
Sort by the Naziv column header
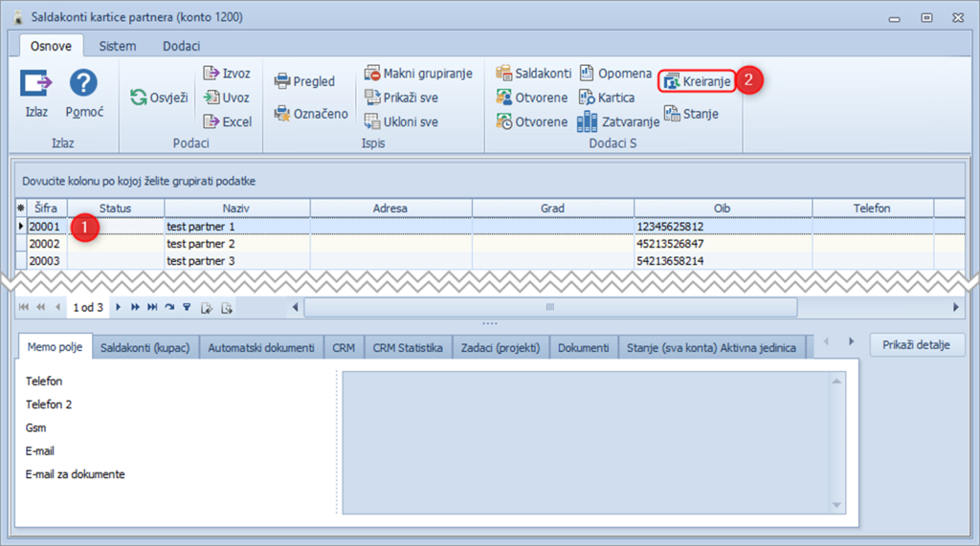tap(236, 207)
